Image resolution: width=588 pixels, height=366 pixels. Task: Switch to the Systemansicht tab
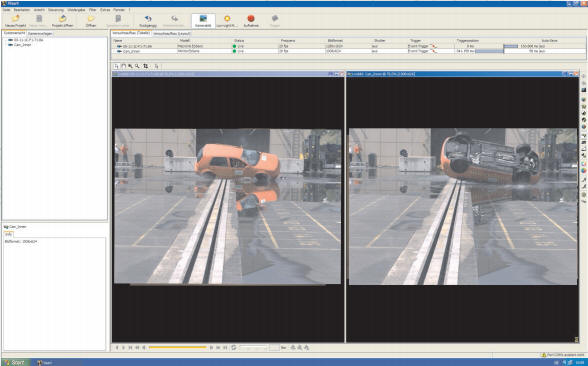(x=14, y=33)
